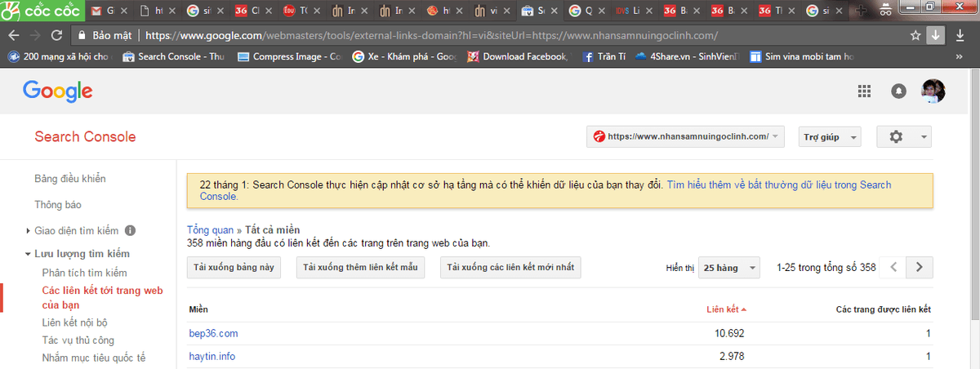
Task: Open Trần Tí Facebook bookmark
Action: pos(603,56)
